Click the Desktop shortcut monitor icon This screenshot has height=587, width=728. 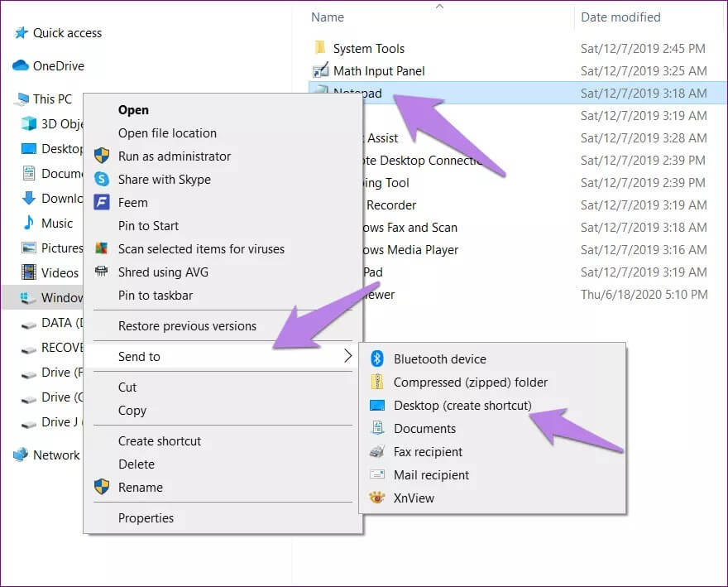coord(377,406)
